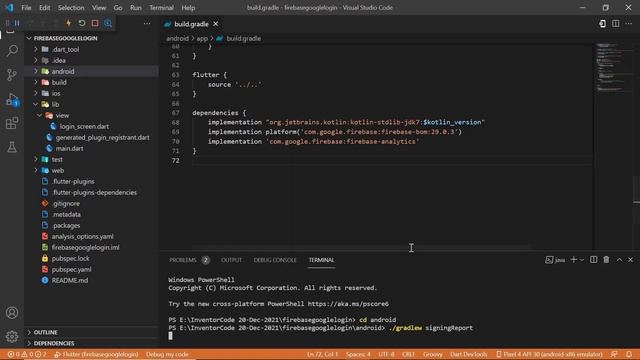Open the Manage gear menu
The width and height of the screenshot is (640, 360).
tap(12, 336)
